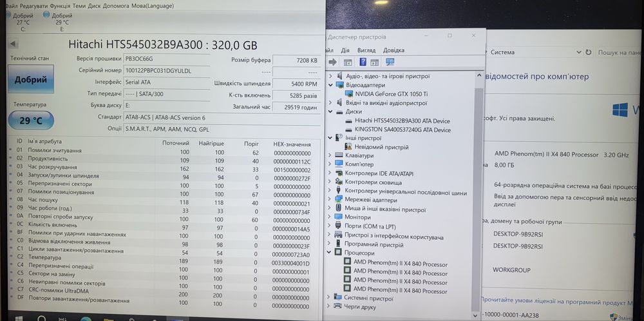This screenshot has width=644, height=321.
Task: Collapse the Диски category
Action: click(330, 112)
